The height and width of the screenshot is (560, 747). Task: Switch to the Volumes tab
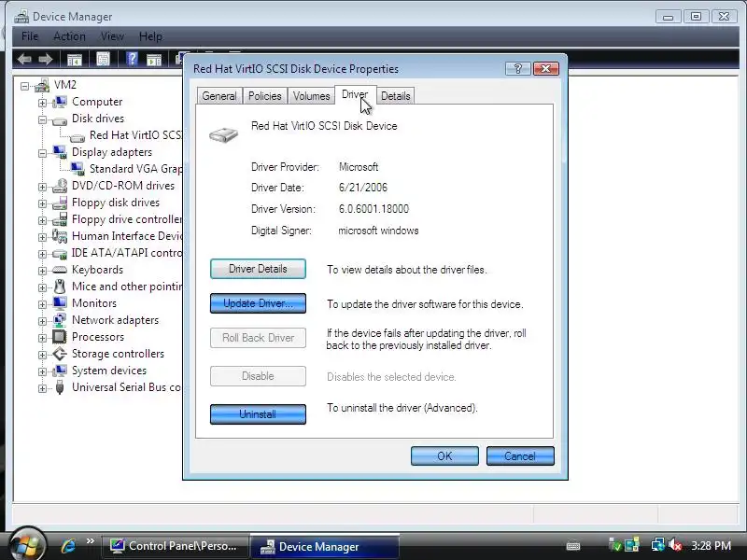[312, 96]
